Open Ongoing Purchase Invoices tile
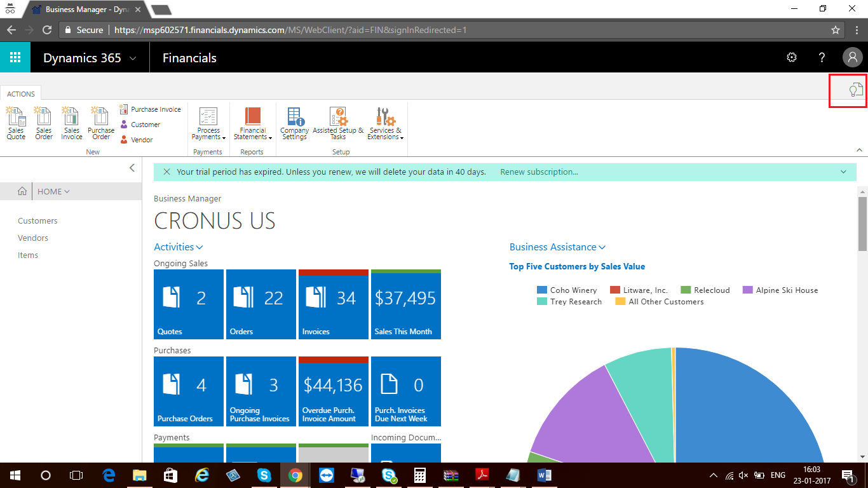This screenshot has width=868, height=488. [261, 391]
